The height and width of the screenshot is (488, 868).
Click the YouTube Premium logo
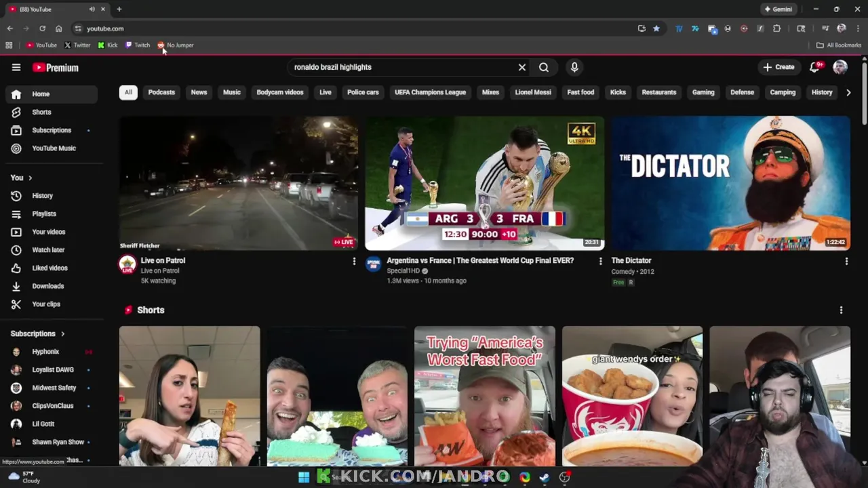[x=56, y=67]
